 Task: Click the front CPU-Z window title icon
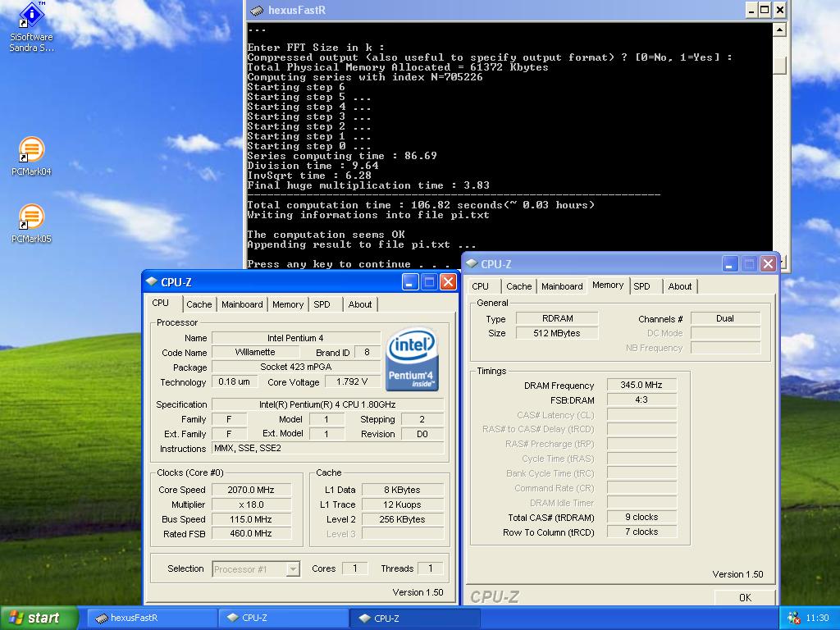(152, 282)
